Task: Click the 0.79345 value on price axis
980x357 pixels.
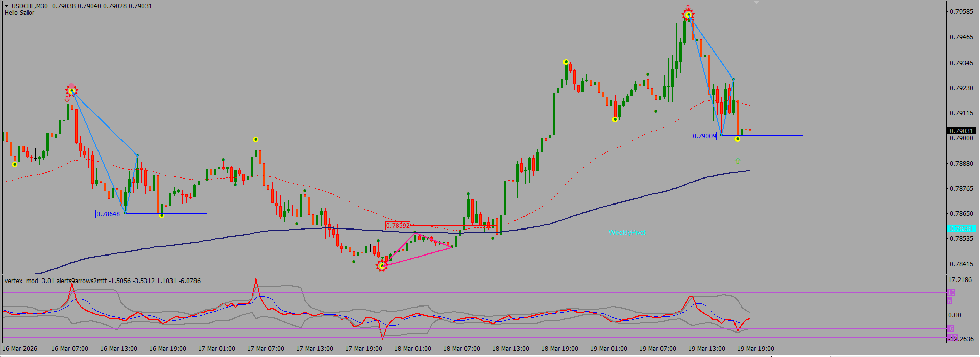Action: point(962,63)
